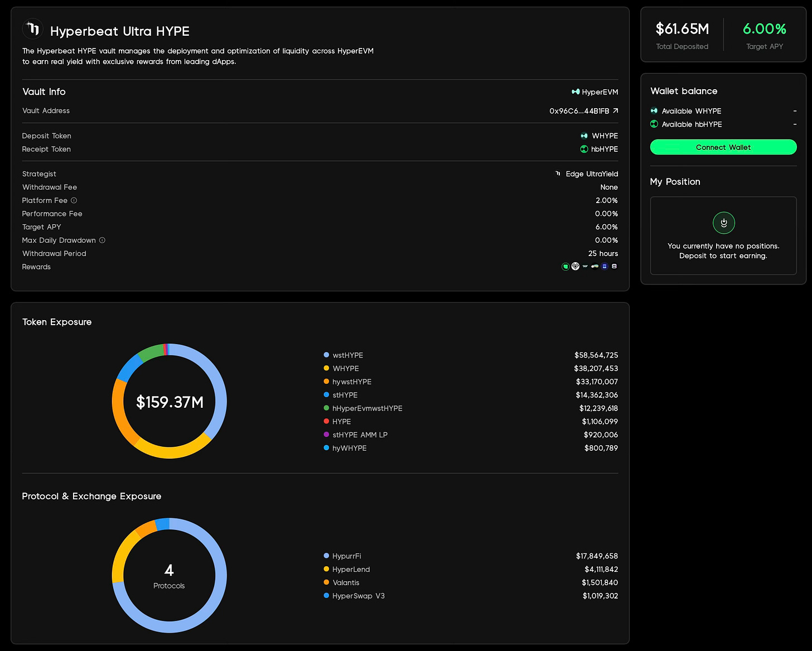812x651 pixels.
Task: Click the Available hbHYPE wallet icon
Action: click(654, 124)
